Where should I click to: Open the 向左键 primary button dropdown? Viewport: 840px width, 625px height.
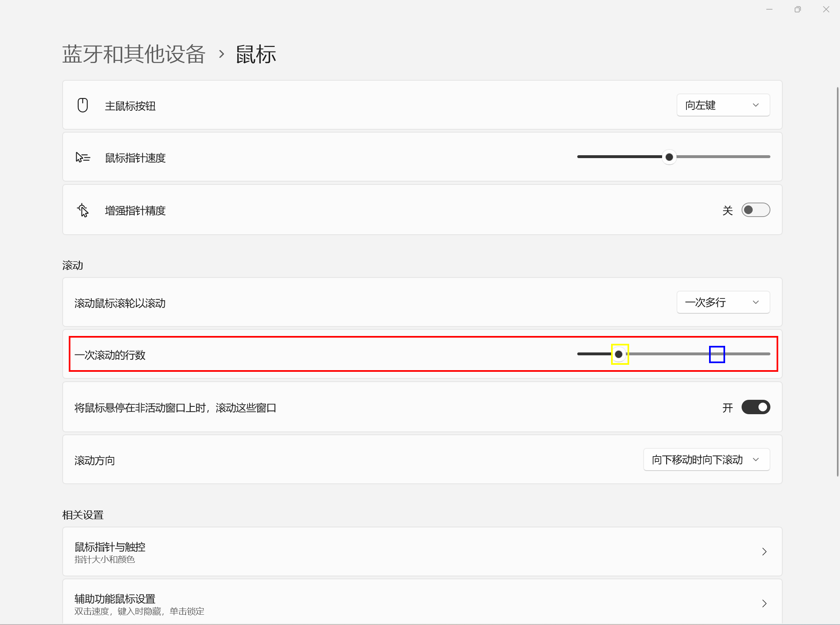(723, 105)
